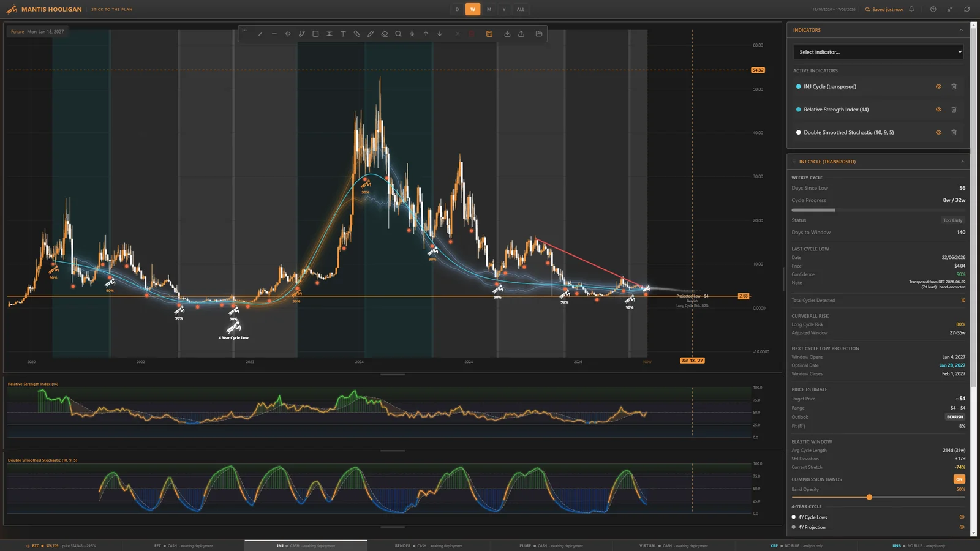This screenshot has height=551, width=980.
Task: Select the vertical line split tool
Action: click(288, 34)
